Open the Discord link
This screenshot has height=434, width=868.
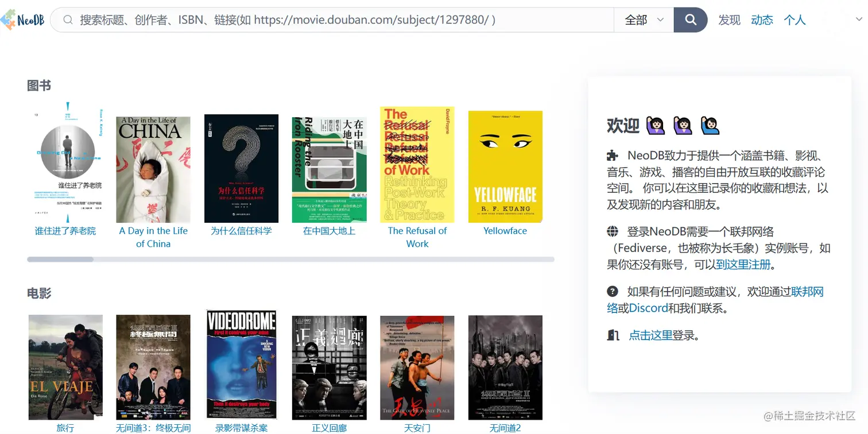click(x=648, y=308)
